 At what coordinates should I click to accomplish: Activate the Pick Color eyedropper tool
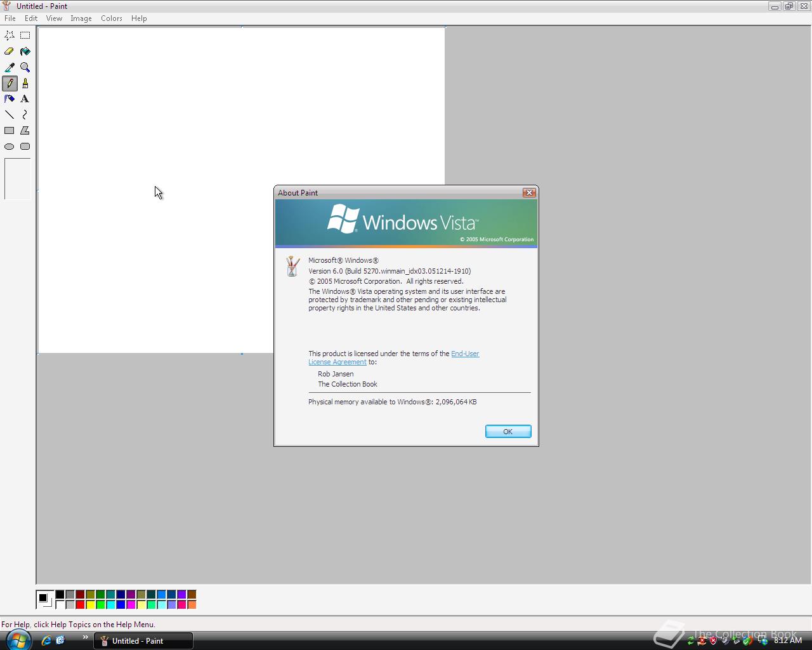point(10,67)
